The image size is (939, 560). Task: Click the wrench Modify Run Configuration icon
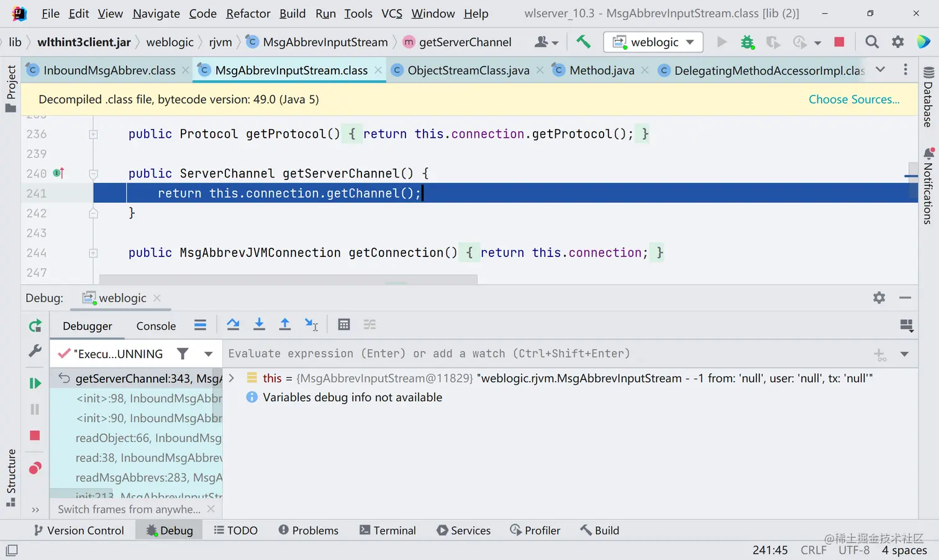pos(35,351)
